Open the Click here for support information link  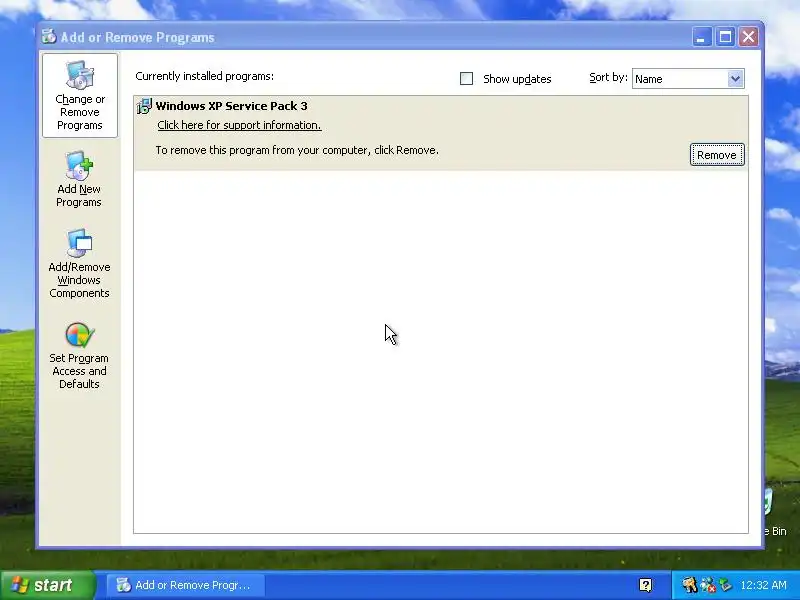coord(239,125)
